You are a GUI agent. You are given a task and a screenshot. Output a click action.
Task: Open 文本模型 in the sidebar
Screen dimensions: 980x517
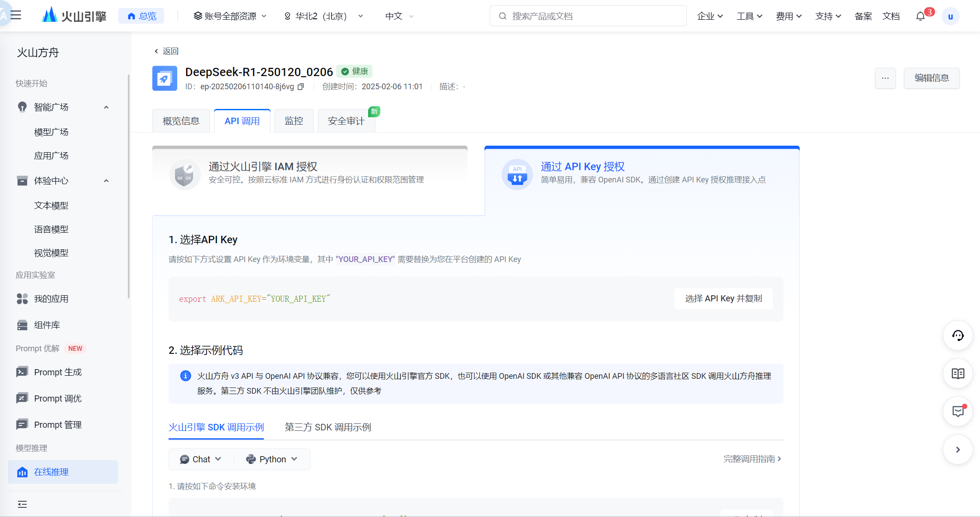tap(51, 206)
